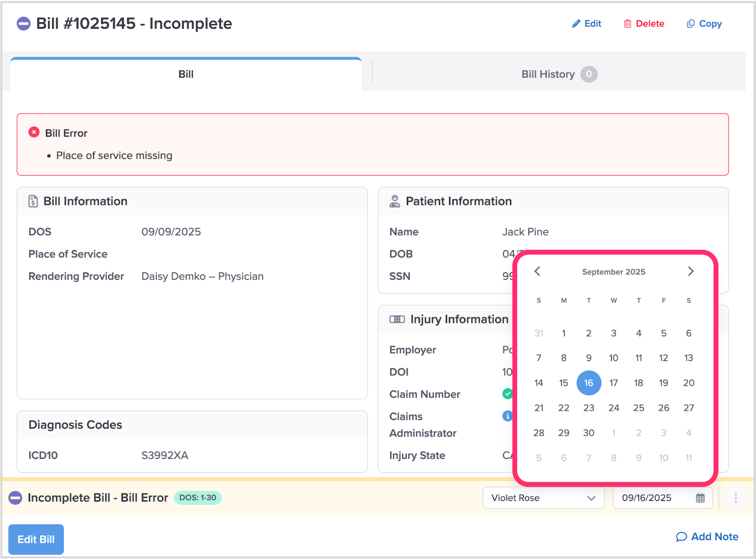756x559 pixels.
Task: Click the blue Claims Administrator info icon
Action: pyautogui.click(x=507, y=416)
